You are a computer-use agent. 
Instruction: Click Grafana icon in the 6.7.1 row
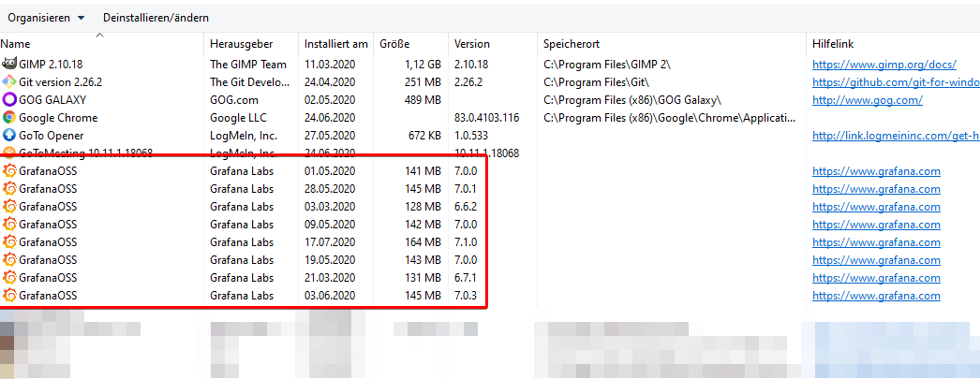coord(8,277)
